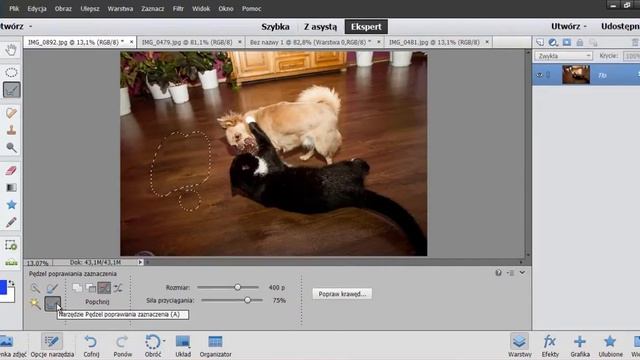
Task: Open tool options help icon
Action: 498,273
